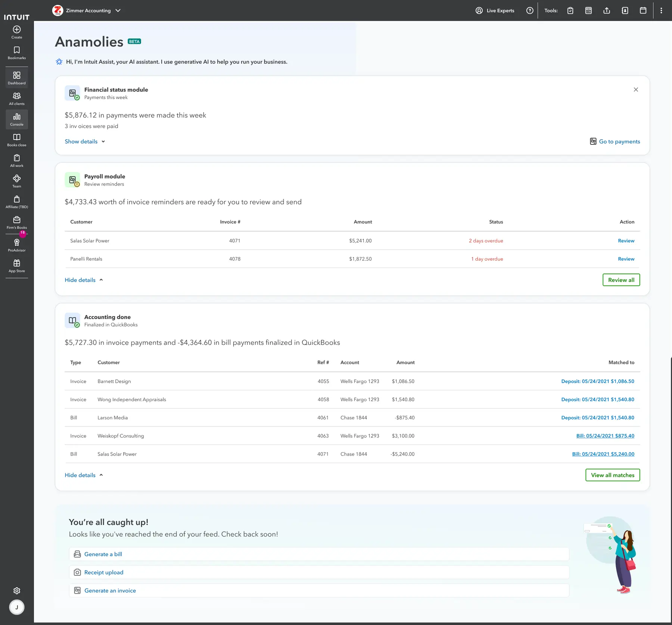Click the help question mark icon
The width and height of the screenshot is (672, 625).
[530, 10]
